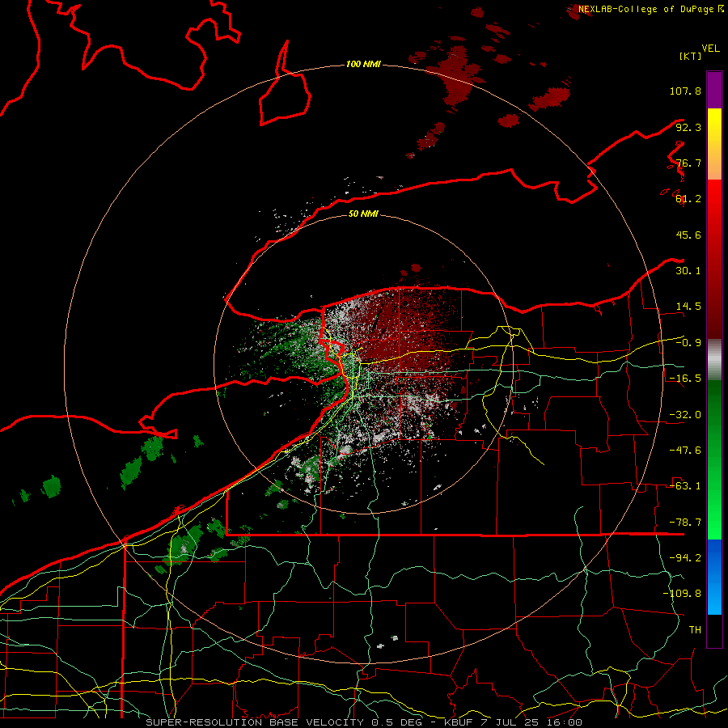
Task: Click the 76.7 legend value
Action: pos(688,163)
